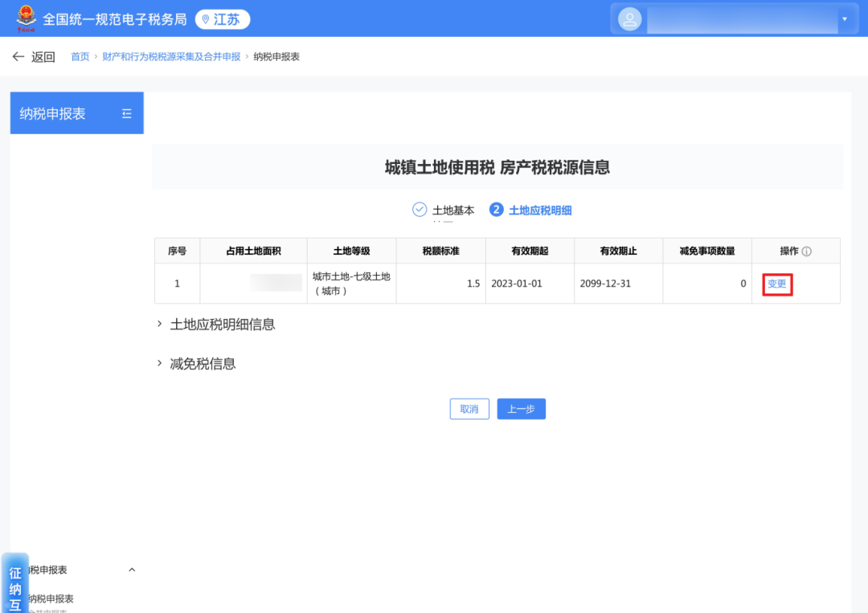The width and height of the screenshot is (868, 613).
Task: Open 财产和行为税税源采集及合并申报 breadcrumb
Action: click(171, 56)
